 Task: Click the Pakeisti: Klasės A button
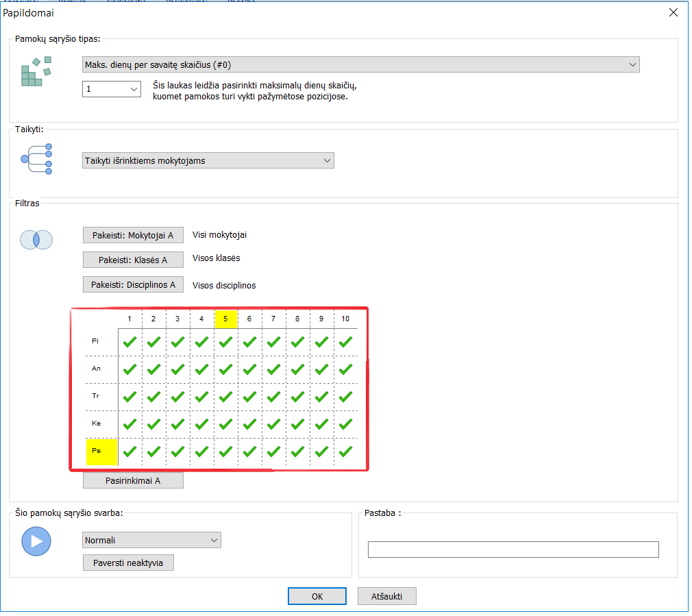pyautogui.click(x=133, y=260)
